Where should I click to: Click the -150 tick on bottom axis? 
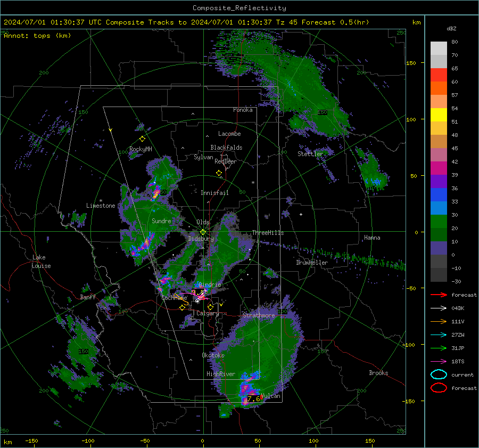pyautogui.click(x=31, y=441)
